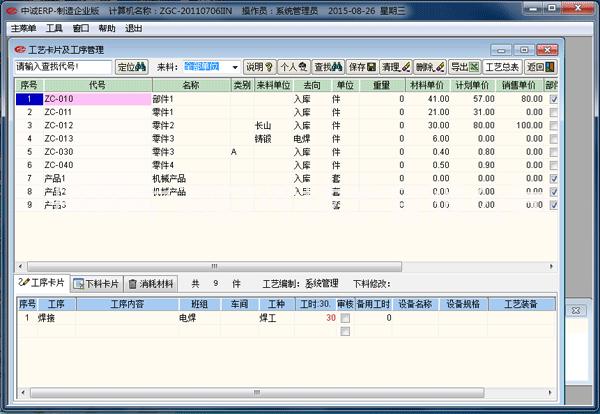
Task: Select the ZC-012 code cell
Action: (x=98, y=126)
